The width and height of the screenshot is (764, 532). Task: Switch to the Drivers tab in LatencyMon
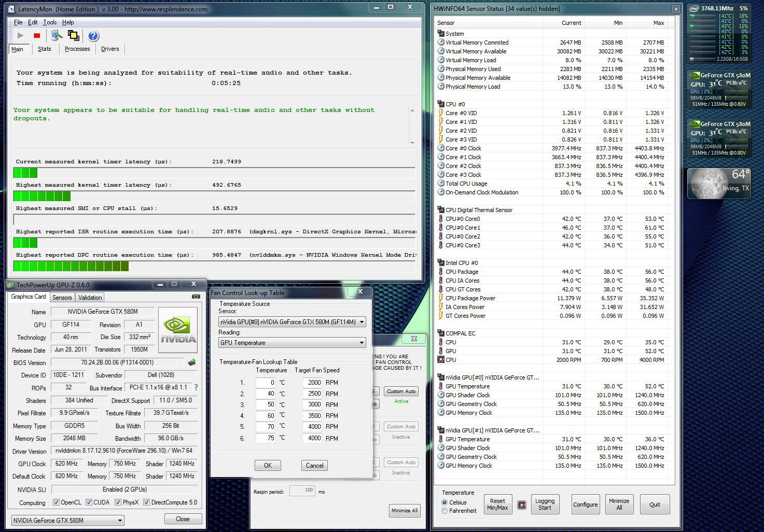coord(110,49)
